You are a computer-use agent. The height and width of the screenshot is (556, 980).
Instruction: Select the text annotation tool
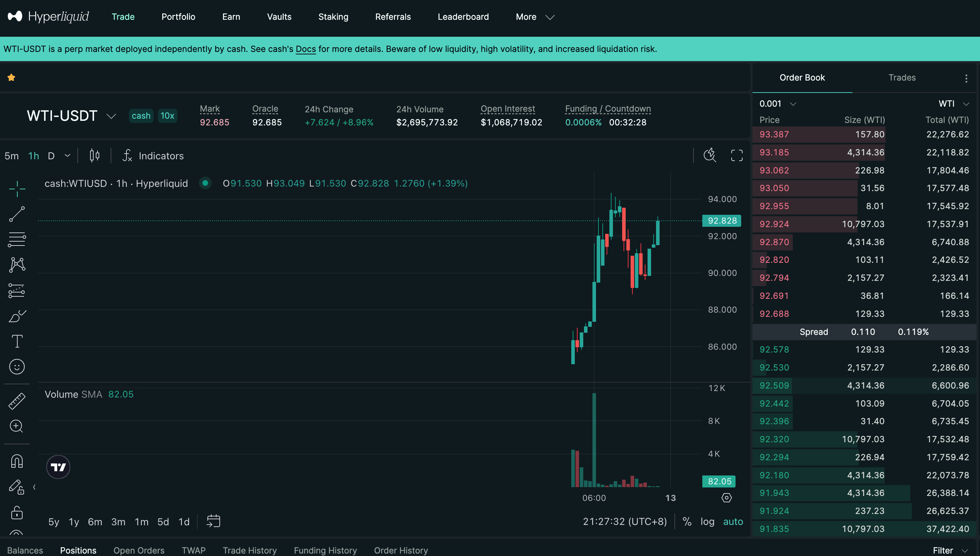(17, 341)
